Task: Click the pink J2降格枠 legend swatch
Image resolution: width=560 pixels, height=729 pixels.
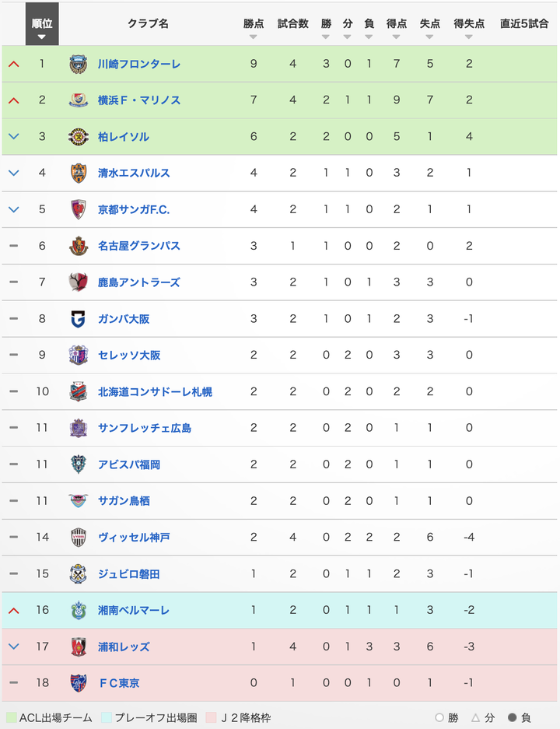Action: 211,717
